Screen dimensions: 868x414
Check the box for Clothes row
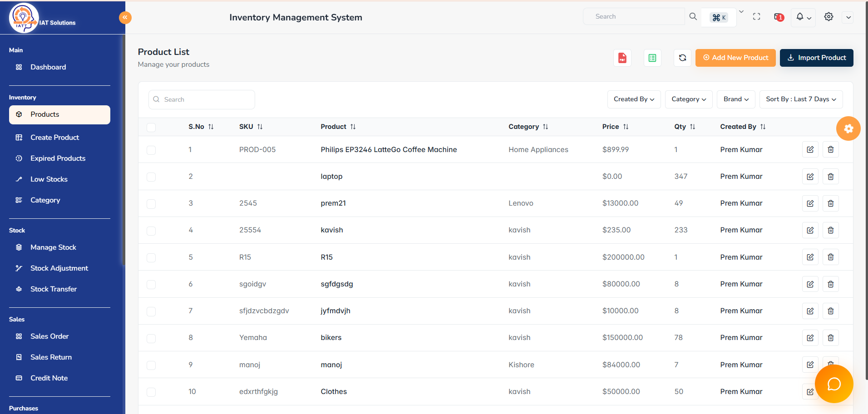pyautogui.click(x=151, y=392)
